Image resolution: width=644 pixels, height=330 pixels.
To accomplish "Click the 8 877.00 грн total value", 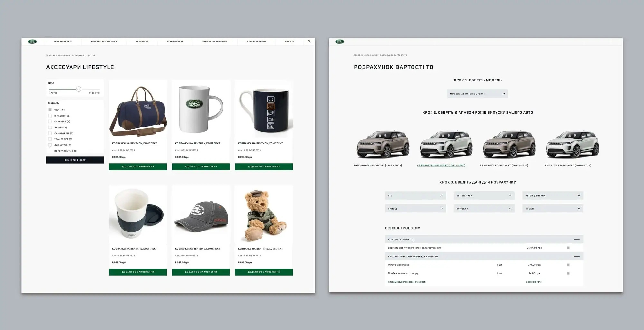I will pyautogui.click(x=534, y=282).
